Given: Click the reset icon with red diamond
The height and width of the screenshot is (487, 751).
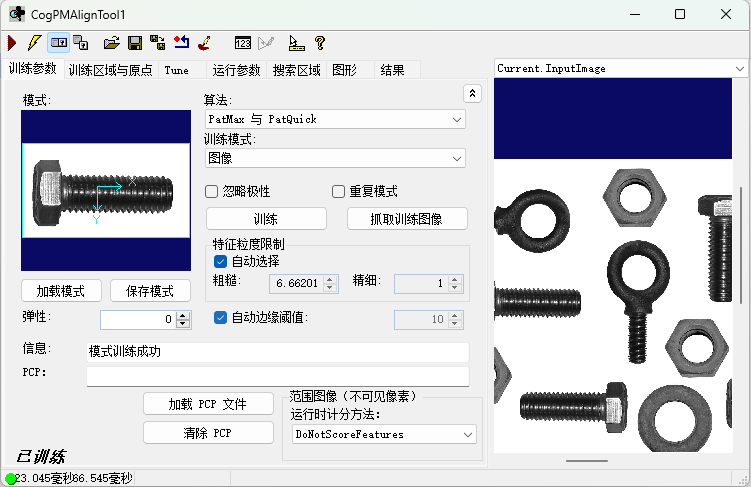Looking at the screenshot, I should click(182, 43).
